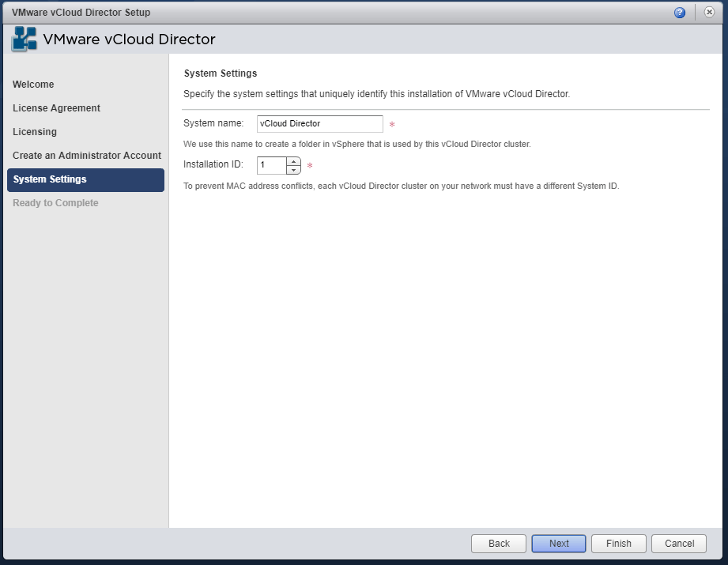The width and height of the screenshot is (728, 565).
Task: Decrease Installation ID with down arrow
Action: point(294,170)
